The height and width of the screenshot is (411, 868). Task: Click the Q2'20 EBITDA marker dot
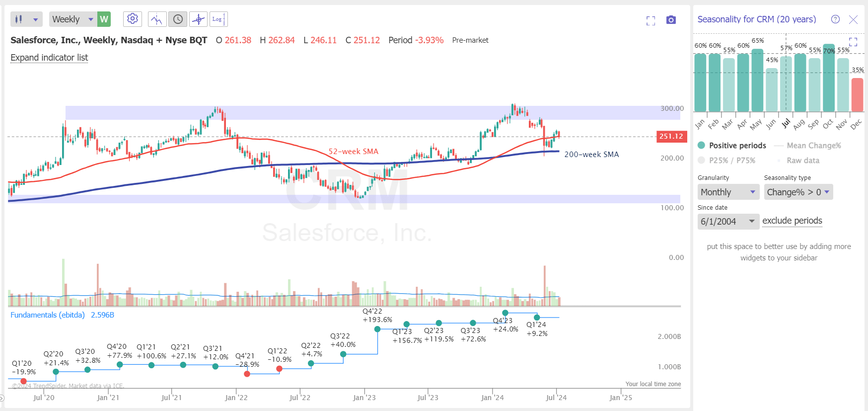click(56, 372)
